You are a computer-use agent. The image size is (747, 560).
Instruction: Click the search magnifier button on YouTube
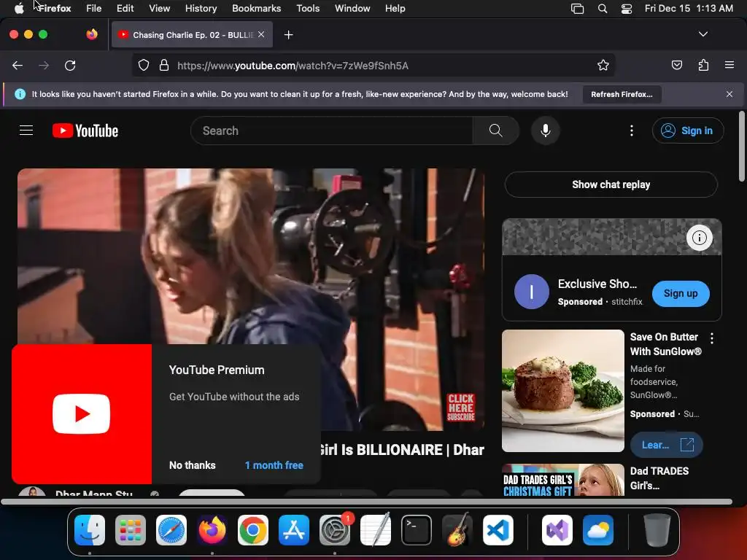click(x=495, y=131)
